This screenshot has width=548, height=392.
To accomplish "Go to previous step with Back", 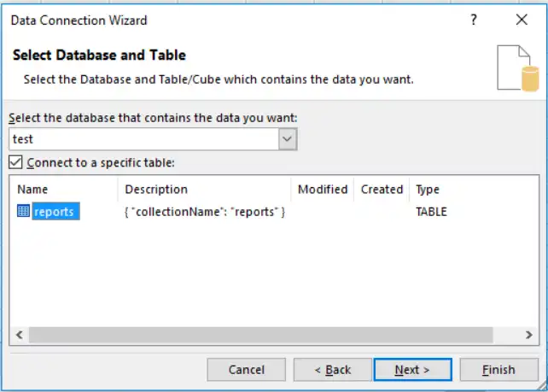I will click(332, 370).
